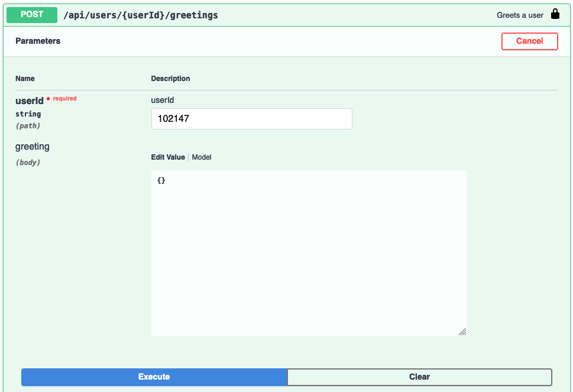Switch to the Model tab
The width and height of the screenshot is (573, 392).
(202, 157)
